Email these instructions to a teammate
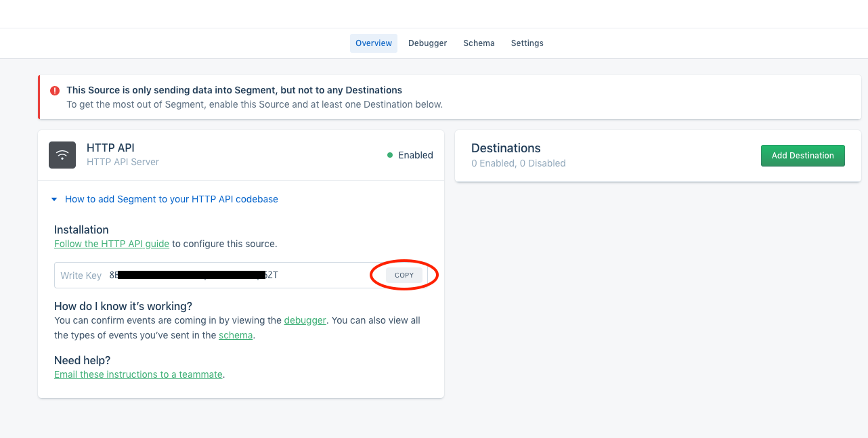Image resolution: width=868 pixels, height=438 pixels. [138, 374]
